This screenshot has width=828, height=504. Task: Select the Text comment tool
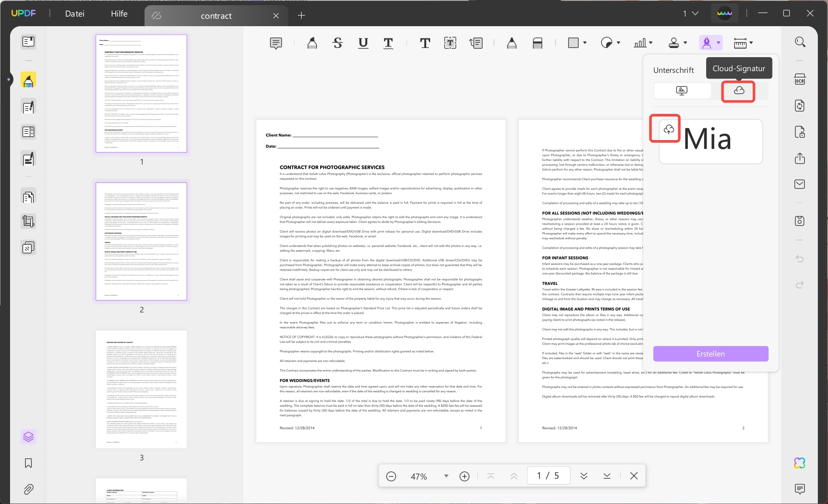coord(425,43)
